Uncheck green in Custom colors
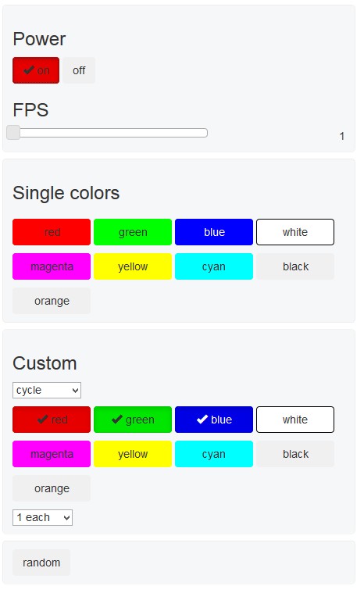Screen dimensions: 364x593 133,420
